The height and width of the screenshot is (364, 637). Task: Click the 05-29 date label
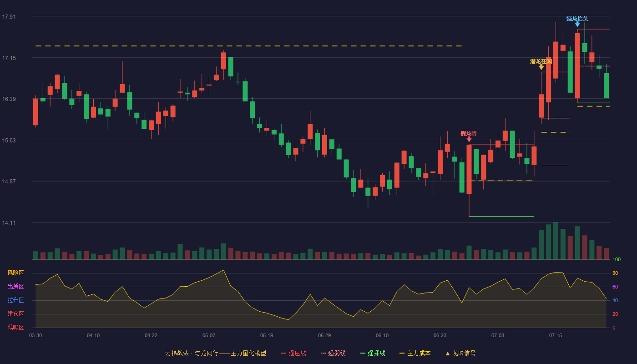324,335
